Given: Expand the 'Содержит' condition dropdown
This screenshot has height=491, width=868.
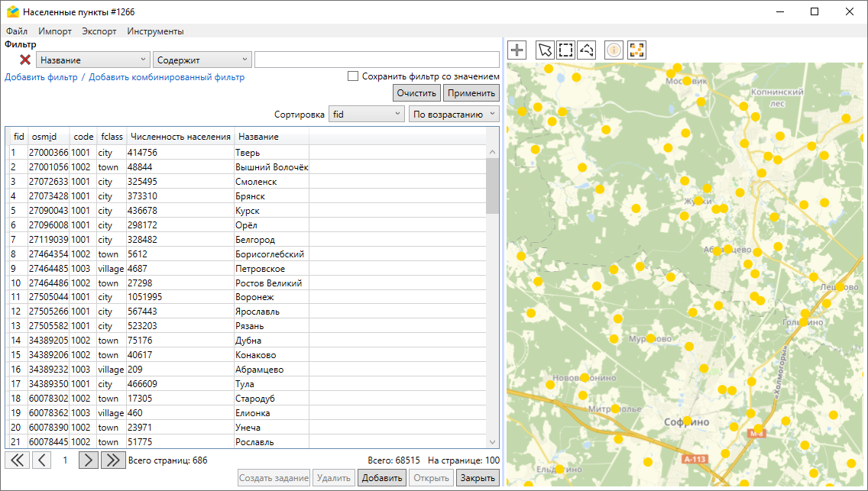Looking at the screenshot, I should (202, 60).
